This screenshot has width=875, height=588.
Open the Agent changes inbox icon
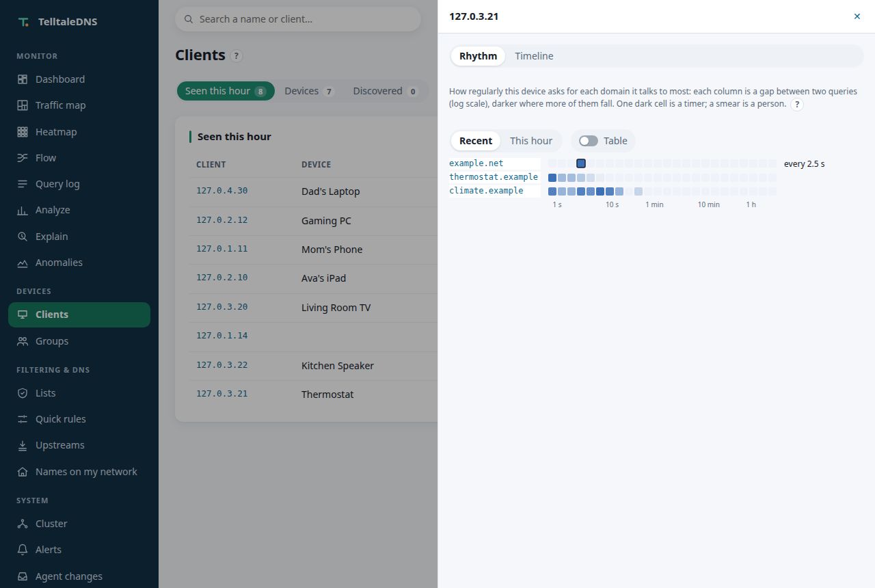click(x=23, y=576)
